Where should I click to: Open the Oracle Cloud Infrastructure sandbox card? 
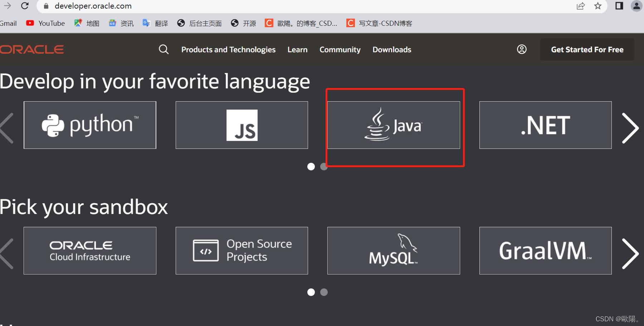click(x=90, y=250)
